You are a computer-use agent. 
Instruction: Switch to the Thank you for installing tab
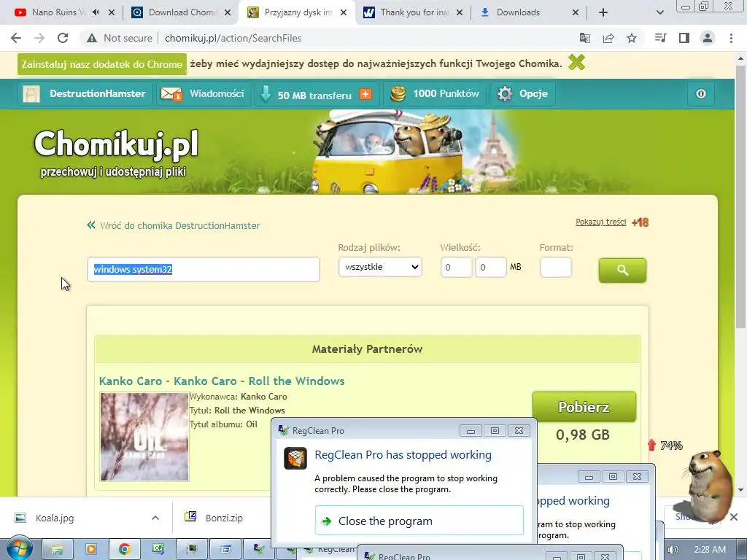(x=412, y=12)
